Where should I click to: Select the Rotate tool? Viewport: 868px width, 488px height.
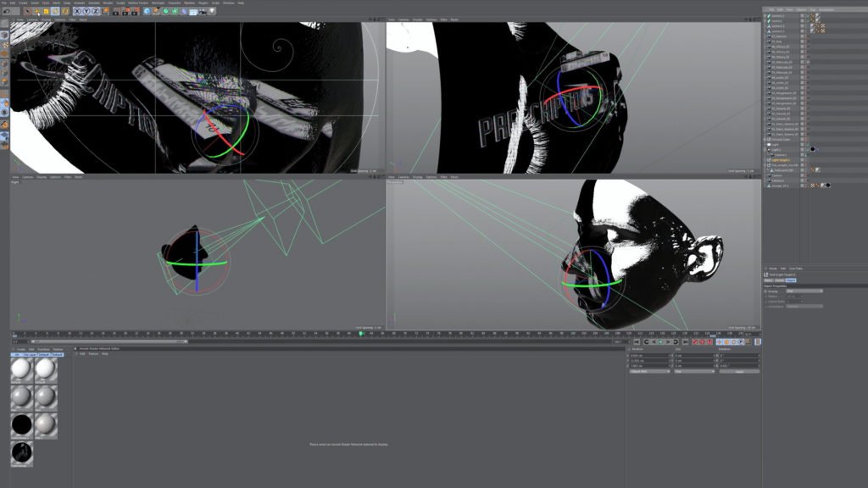pos(55,11)
